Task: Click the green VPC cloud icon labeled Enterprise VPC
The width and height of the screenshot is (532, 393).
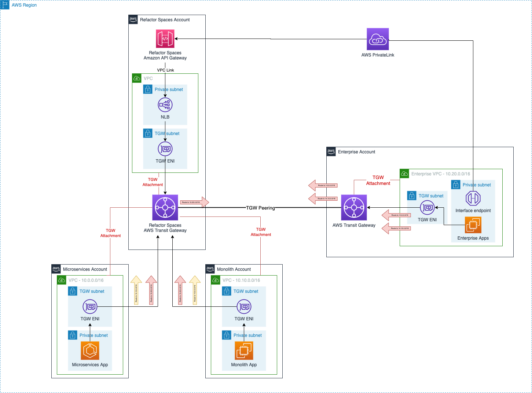Action: [x=404, y=173]
